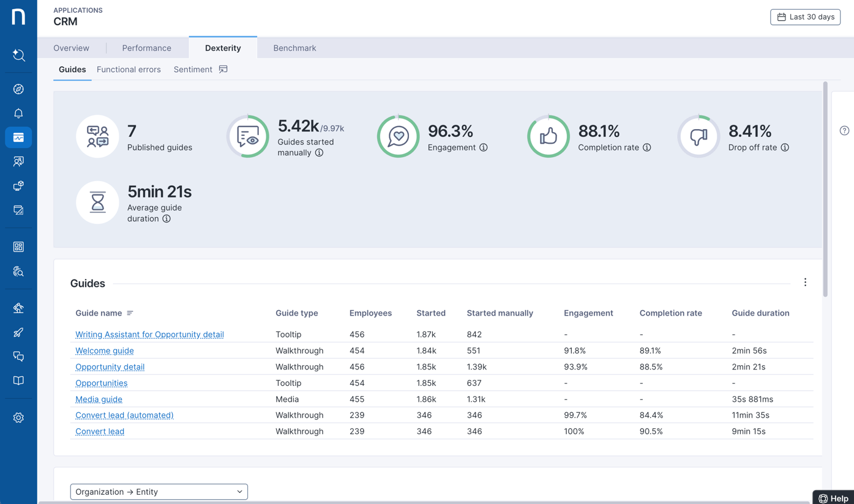Viewport: 854px width, 504px height.
Task: Open the Last 30 days date picker
Action: (x=805, y=17)
